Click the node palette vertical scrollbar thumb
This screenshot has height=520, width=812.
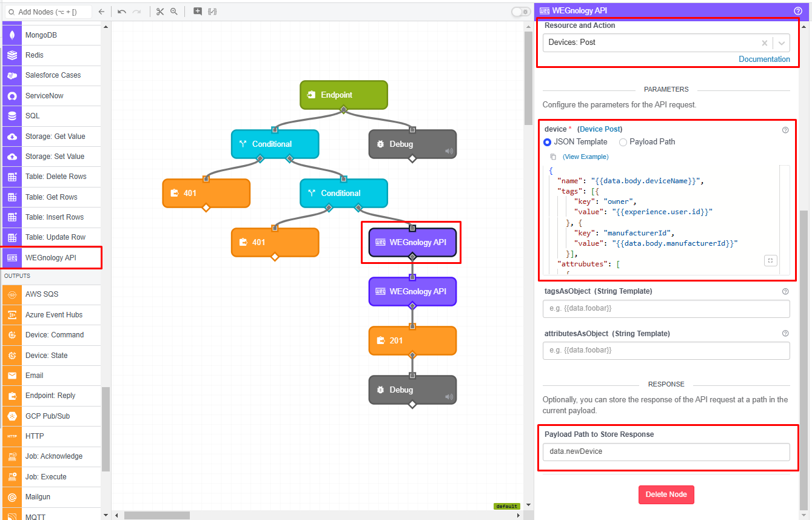coord(106,429)
